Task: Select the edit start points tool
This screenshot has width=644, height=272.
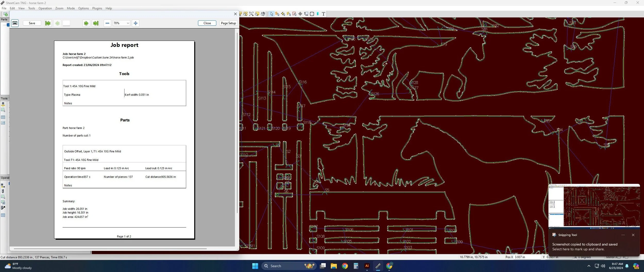Action: (277, 14)
